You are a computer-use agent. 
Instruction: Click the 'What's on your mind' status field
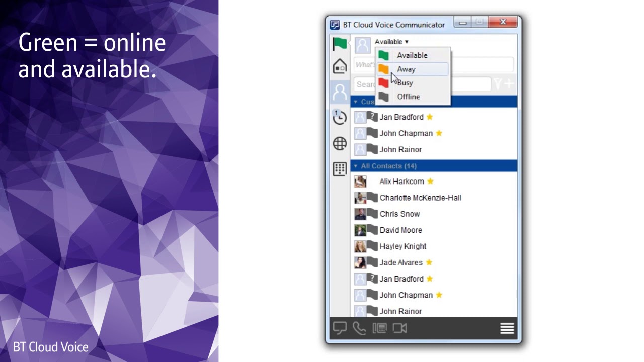[x=434, y=65]
